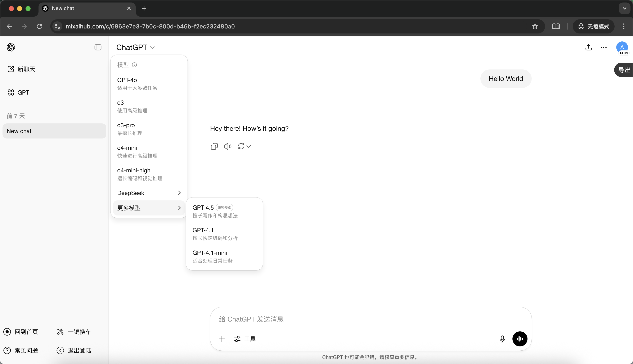Open the 工具 tools menu

pyautogui.click(x=244, y=339)
